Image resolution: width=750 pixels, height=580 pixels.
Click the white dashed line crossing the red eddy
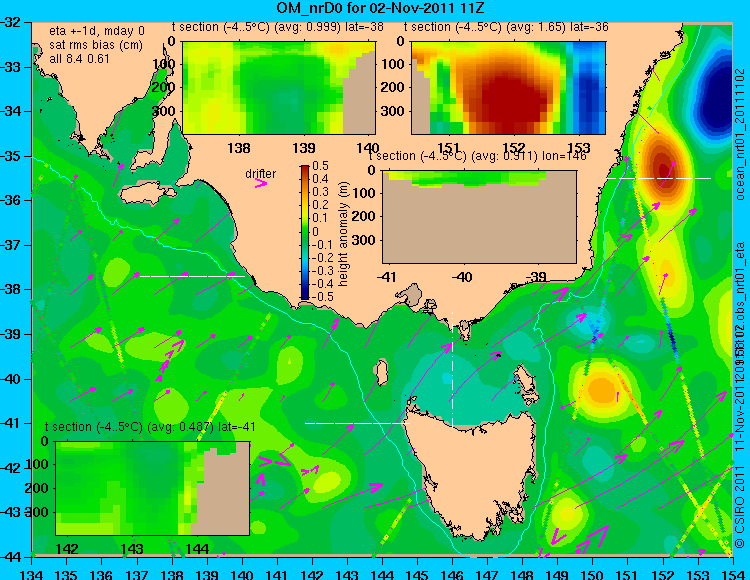[659, 178]
